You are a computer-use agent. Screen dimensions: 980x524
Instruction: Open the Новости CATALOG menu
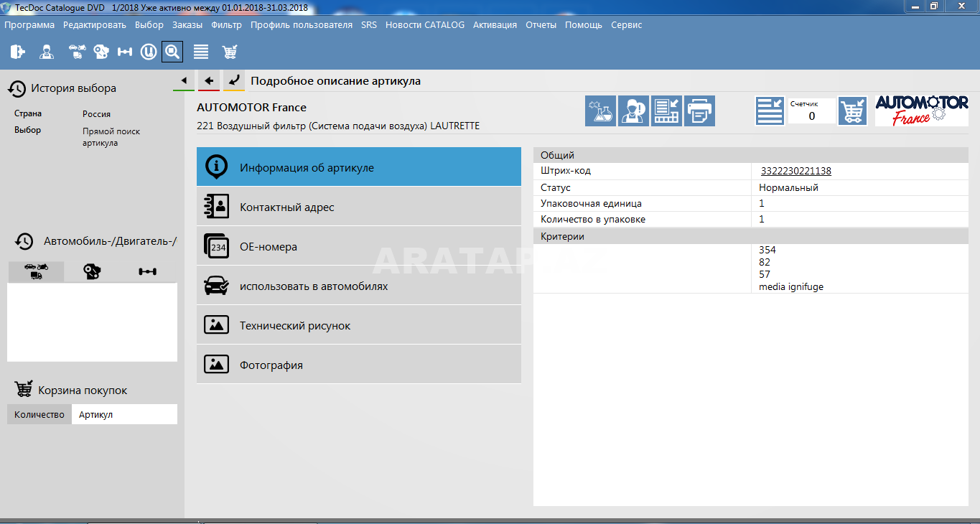pos(425,24)
